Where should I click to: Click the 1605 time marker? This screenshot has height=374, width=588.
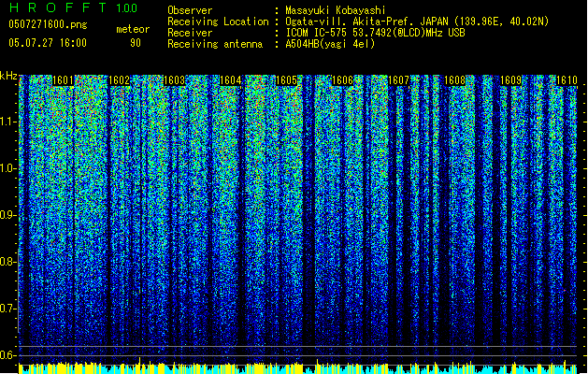(x=287, y=80)
